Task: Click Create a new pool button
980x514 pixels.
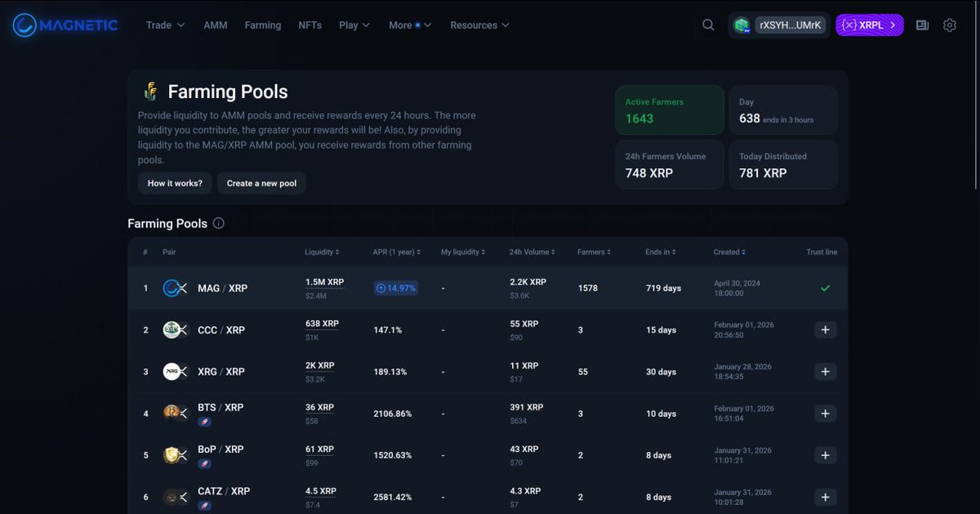Action: click(x=261, y=183)
